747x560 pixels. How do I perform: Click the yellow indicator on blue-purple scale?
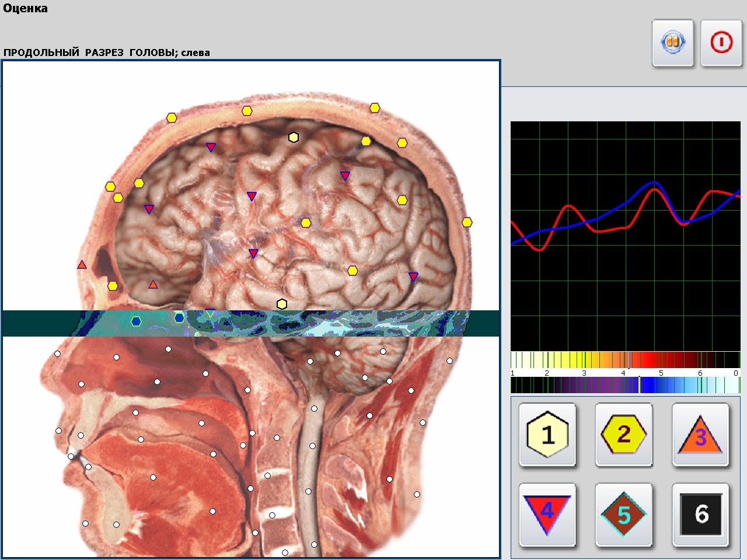tap(639, 385)
